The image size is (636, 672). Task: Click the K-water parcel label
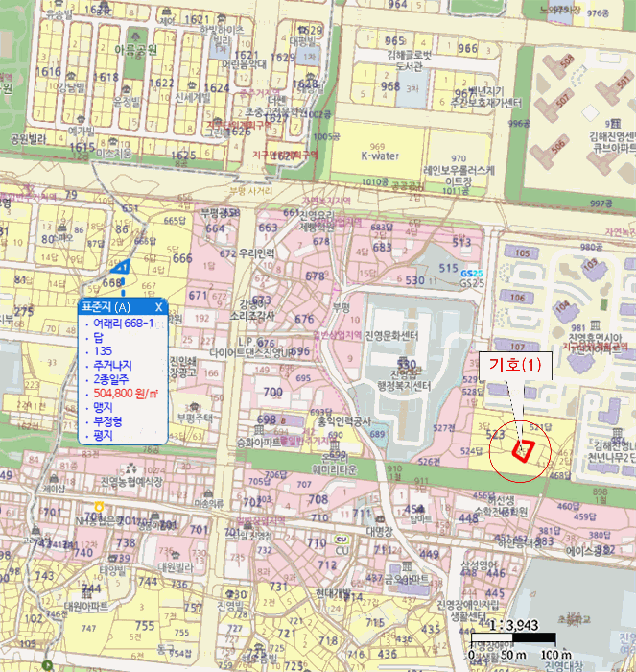[x=380, y=156]
